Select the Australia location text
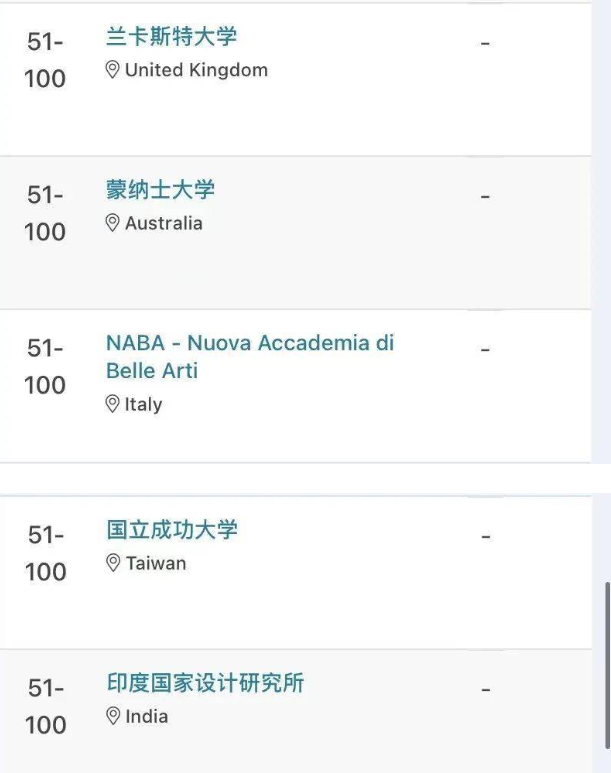 click(x=164, y=223)
